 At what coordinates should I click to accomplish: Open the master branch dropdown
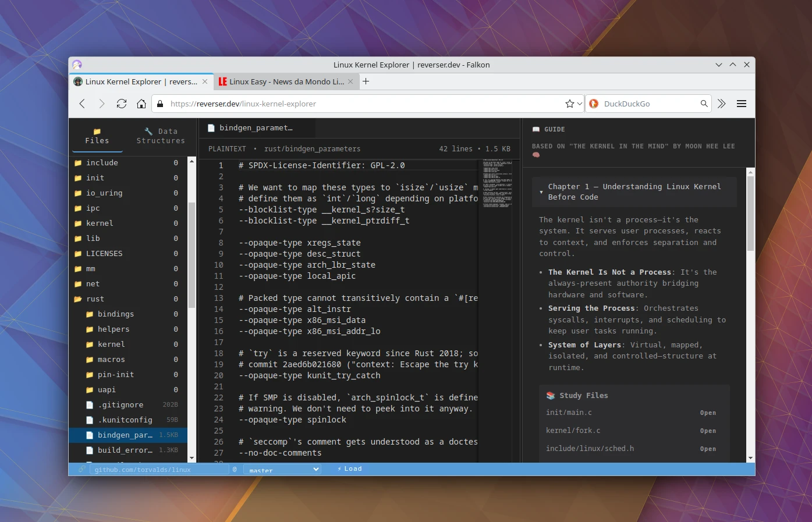(282, 469)
